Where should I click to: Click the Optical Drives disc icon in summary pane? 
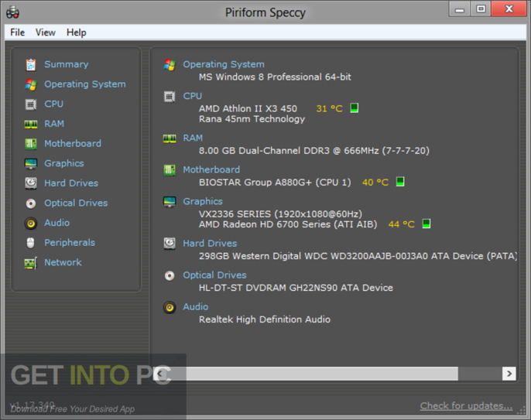(170, 276)
